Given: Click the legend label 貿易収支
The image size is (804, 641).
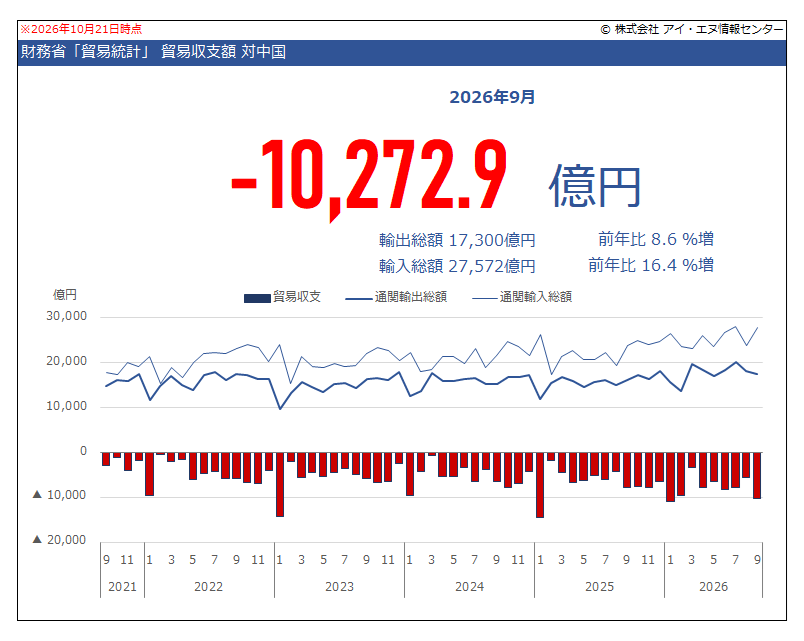Looking at the screenshot, I should [x=297, y=297].
